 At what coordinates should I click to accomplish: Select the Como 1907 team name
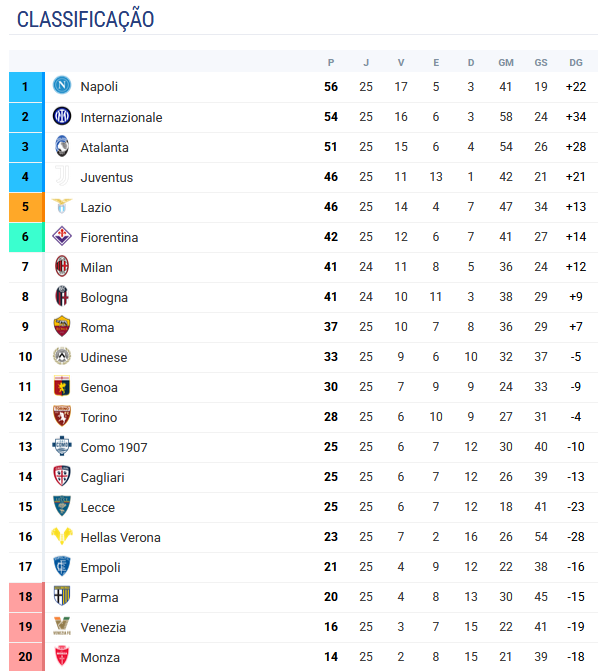click(x=114, y=448)
